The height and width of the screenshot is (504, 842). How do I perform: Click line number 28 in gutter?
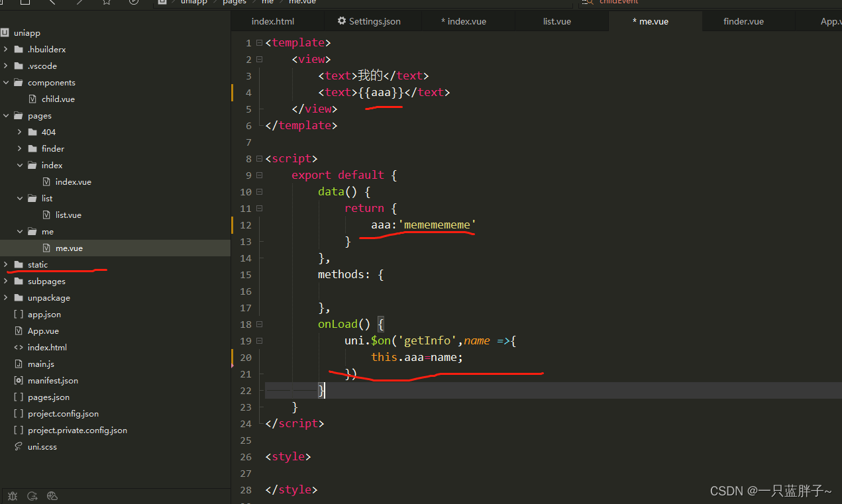[x=246, y=490]
